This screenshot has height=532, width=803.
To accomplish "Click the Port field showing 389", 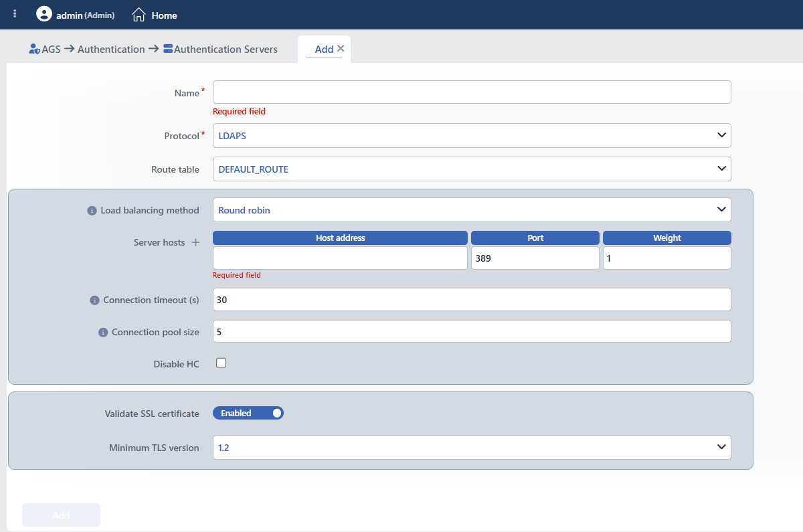I will click(535, 258).
